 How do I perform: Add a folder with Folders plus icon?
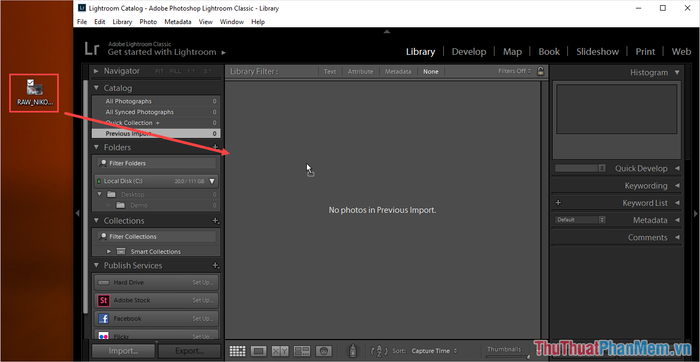(x=215, y=147)
